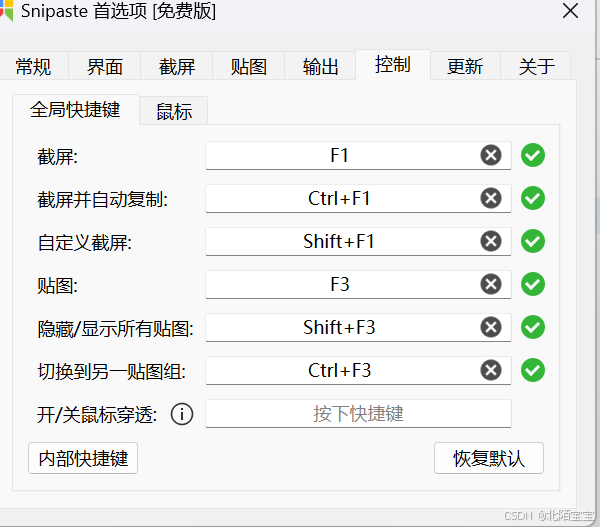Open info icon for 开/关鼠标穿透

pyautogui.click(x=182, y=414)
